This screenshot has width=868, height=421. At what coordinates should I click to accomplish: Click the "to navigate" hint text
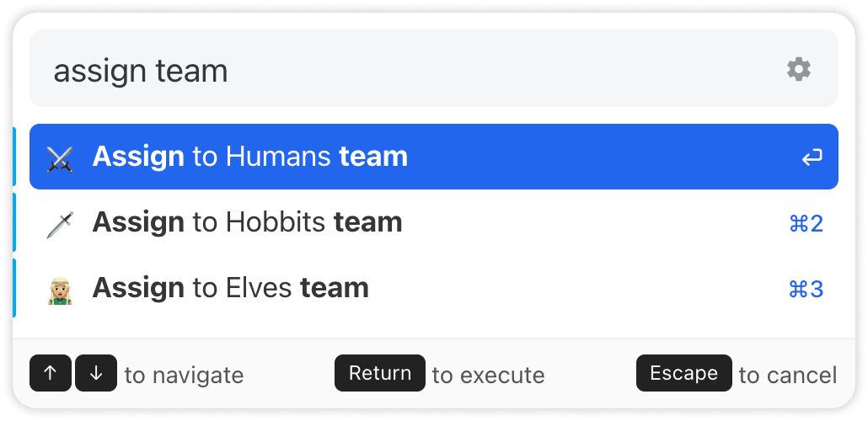(x=184, y=375)
